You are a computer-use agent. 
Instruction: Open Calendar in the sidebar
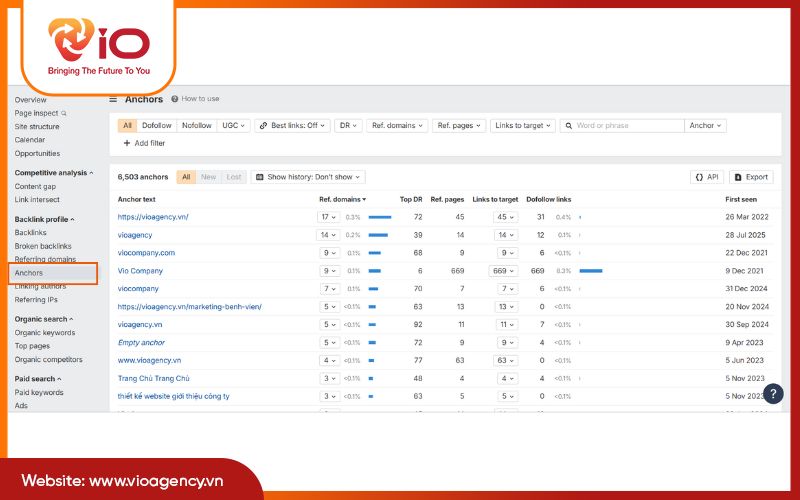point(30,140)
